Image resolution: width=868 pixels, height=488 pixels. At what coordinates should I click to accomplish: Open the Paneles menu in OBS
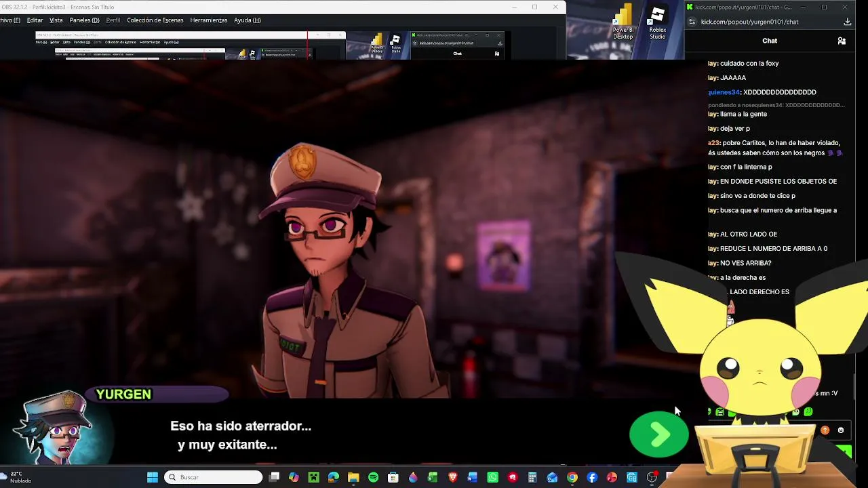[84, 20]
